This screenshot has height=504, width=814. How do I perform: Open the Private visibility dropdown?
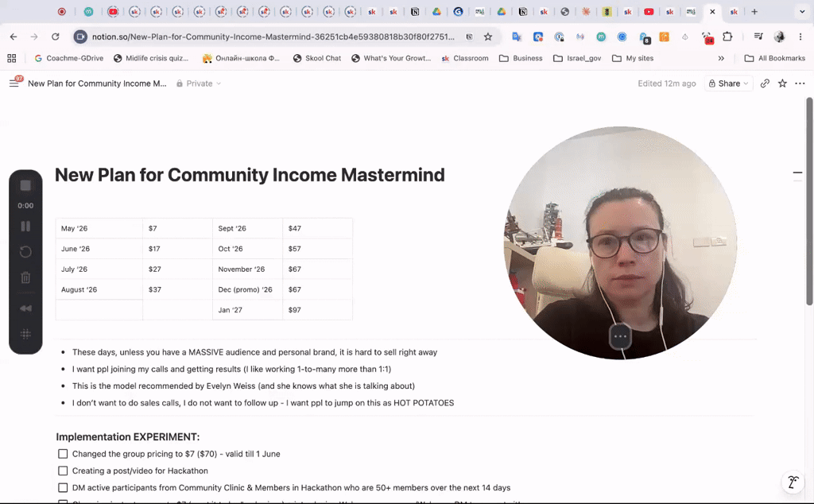tap(199, 83)
